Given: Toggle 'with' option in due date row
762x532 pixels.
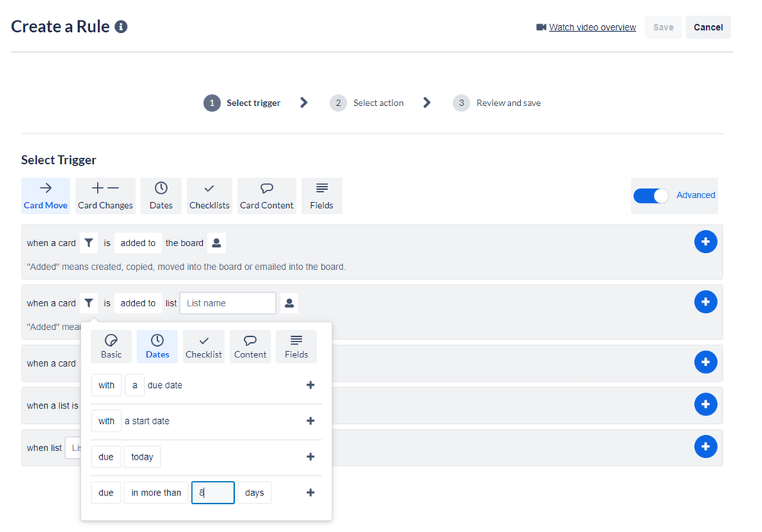Looking at the screenshot, I should 107,385.
